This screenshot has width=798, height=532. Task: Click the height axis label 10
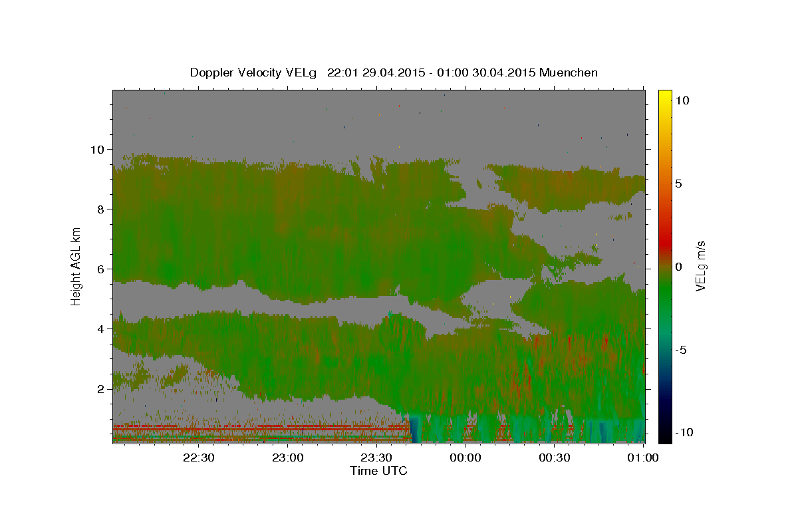(x=98, y=149)
